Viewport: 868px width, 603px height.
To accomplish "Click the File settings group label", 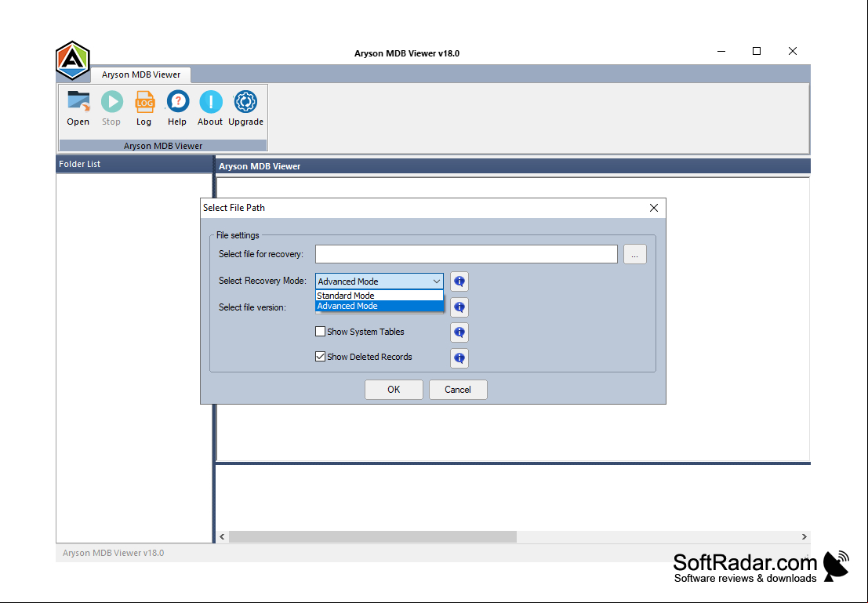I will click(x=238, y=235).
